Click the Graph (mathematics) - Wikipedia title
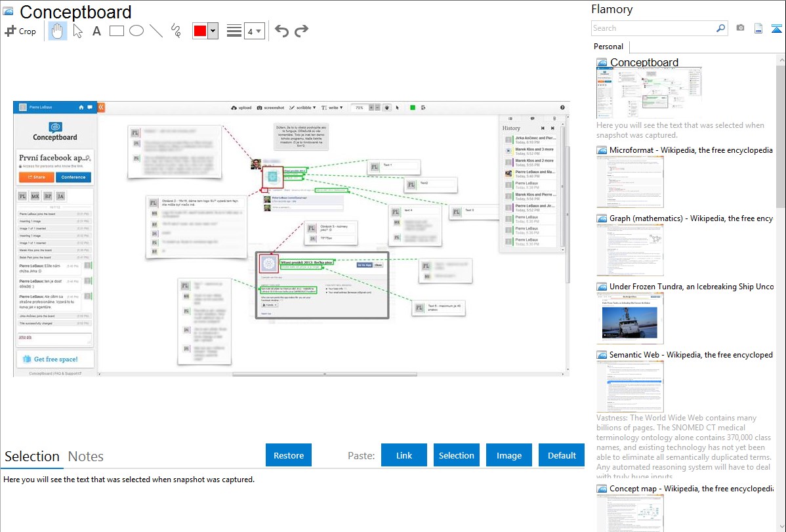This screenshot has width=786, height=532. pyautogui.click(x=691, y=218)
